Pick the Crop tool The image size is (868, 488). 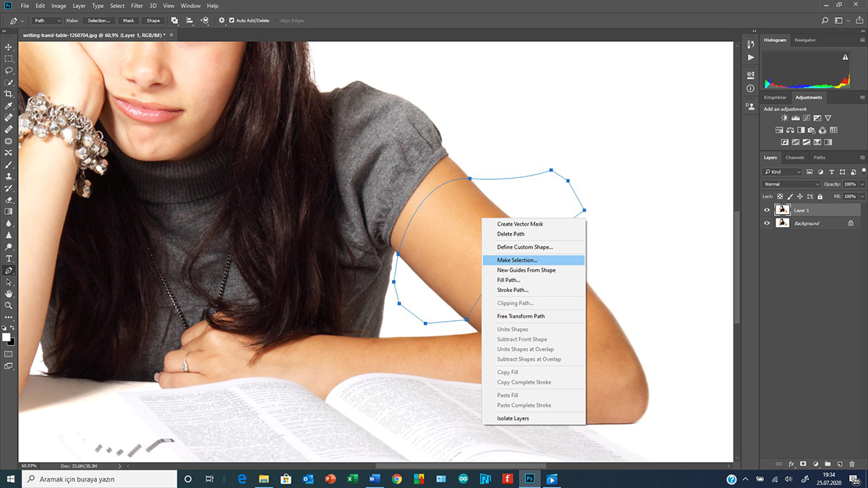click(9, 94)
